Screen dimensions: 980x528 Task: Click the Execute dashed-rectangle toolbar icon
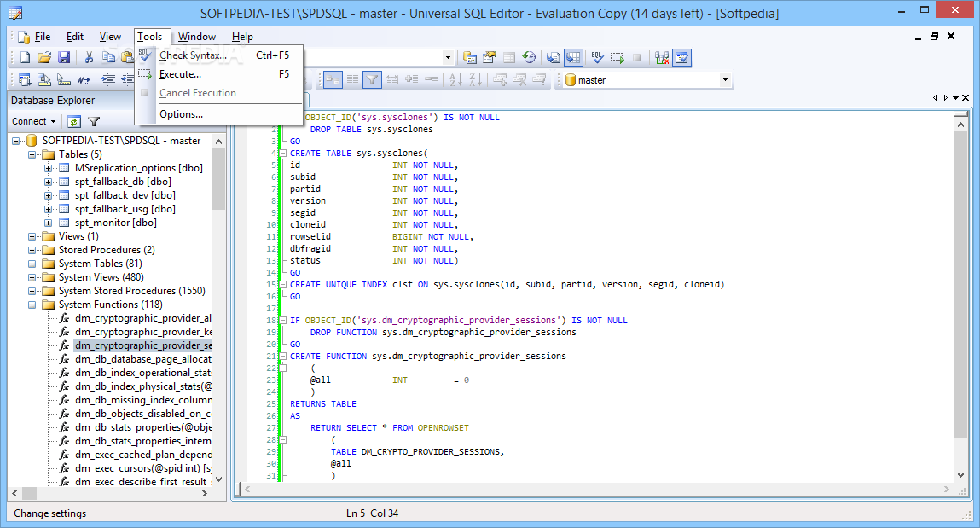click(x=618, y=57)
